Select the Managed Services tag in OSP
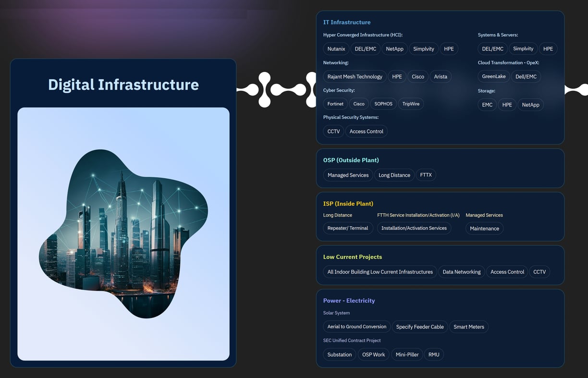This screenshot has width=588, height=378. (348, 175)
